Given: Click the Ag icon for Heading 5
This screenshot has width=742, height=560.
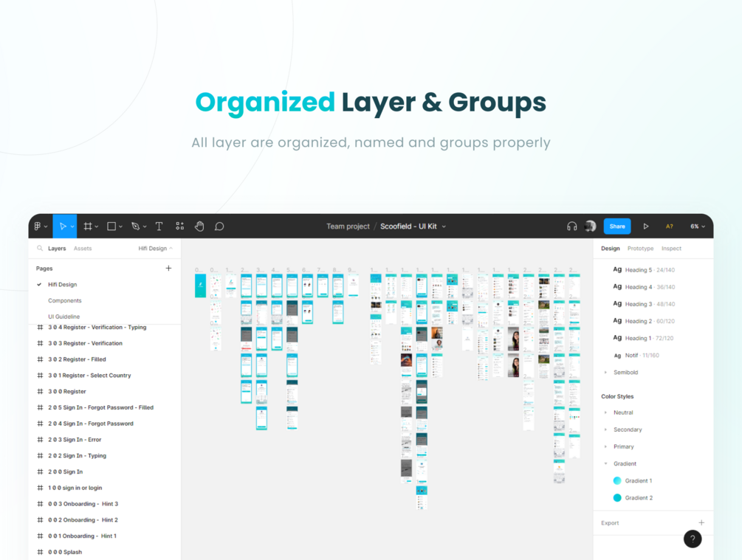Looking at the screenshot, I should click(617, 269).
